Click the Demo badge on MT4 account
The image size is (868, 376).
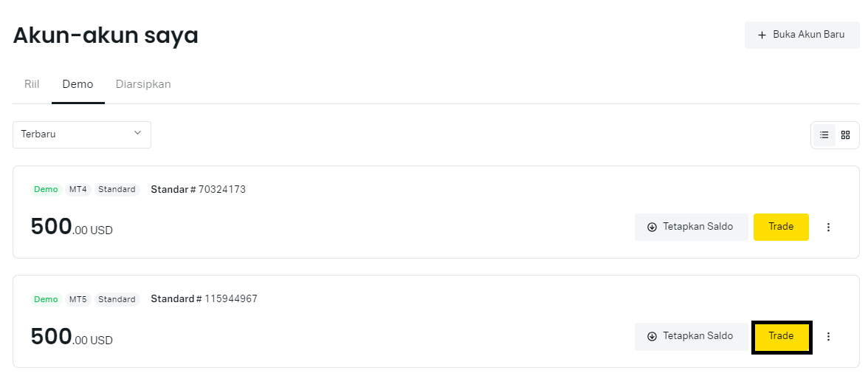tap(46, 190)
